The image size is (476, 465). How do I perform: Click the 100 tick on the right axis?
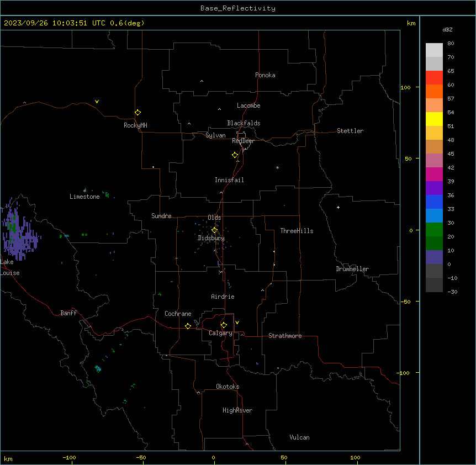click(405, 88)
